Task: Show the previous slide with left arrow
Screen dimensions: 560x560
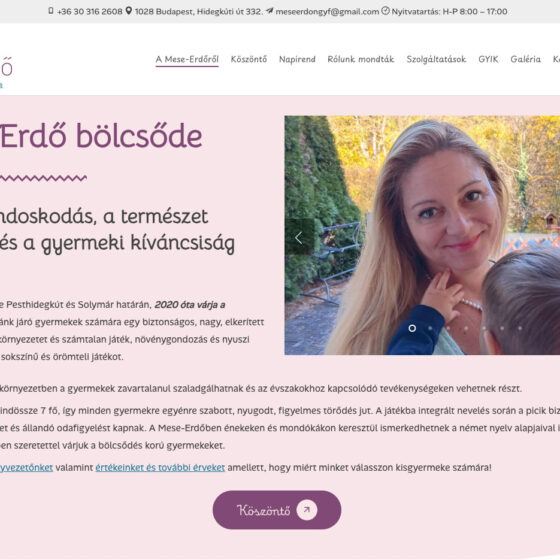Action: click(x=299, y=238)
